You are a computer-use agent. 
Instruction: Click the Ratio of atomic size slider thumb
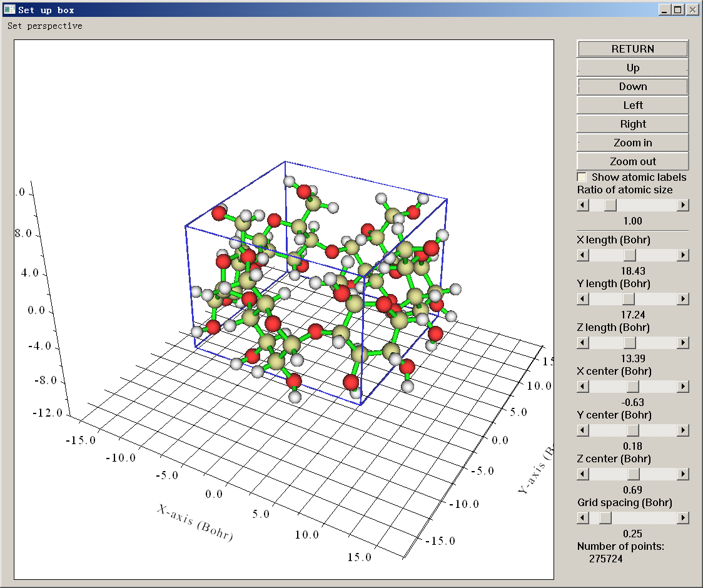[x=610, y=205]
